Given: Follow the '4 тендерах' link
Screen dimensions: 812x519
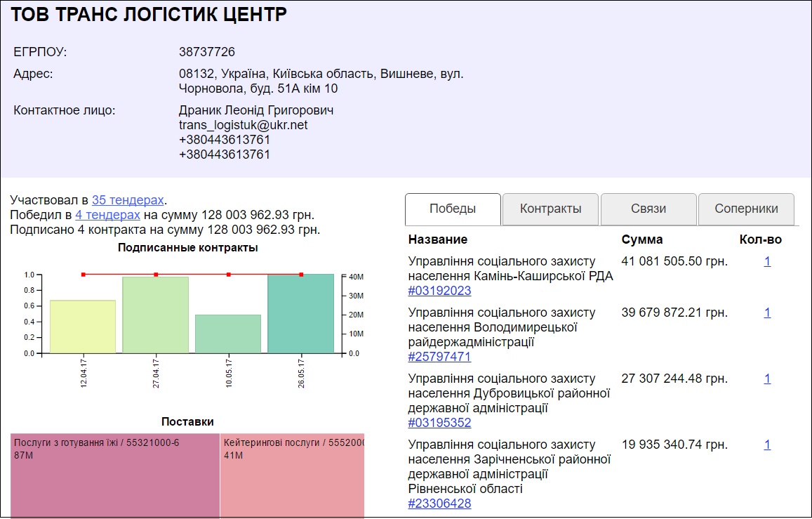Looking at the screenshot, I should pyautogui.click(x=107, y=215).
